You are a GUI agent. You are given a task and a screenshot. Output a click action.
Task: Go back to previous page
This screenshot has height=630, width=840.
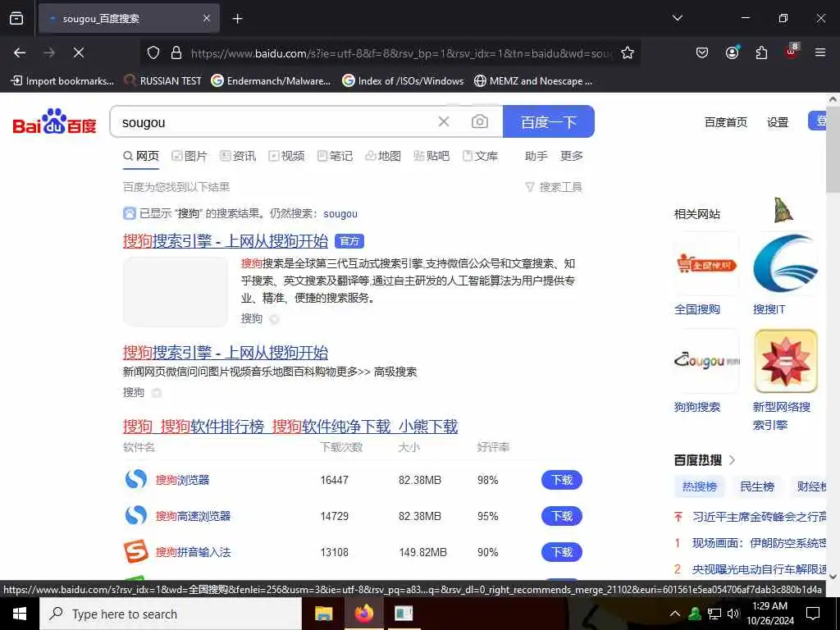[x=20, y=52]
